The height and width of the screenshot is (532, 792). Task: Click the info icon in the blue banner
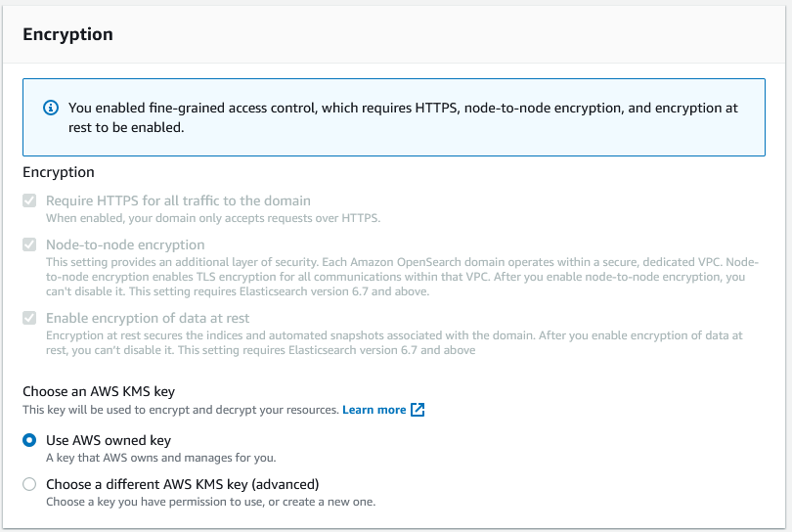(x=51, y=108)
